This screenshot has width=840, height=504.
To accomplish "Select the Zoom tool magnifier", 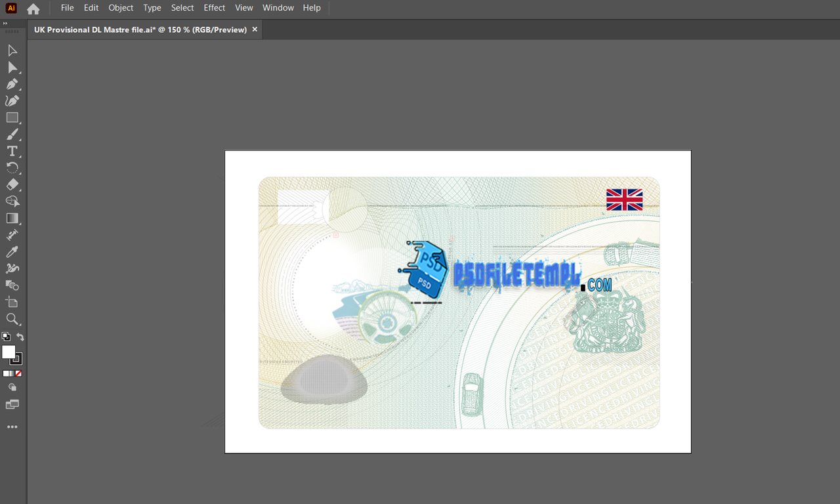I will pos(12,319).
